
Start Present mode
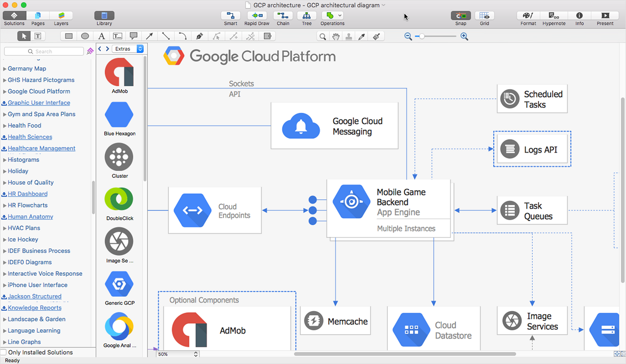coord(605,16)
